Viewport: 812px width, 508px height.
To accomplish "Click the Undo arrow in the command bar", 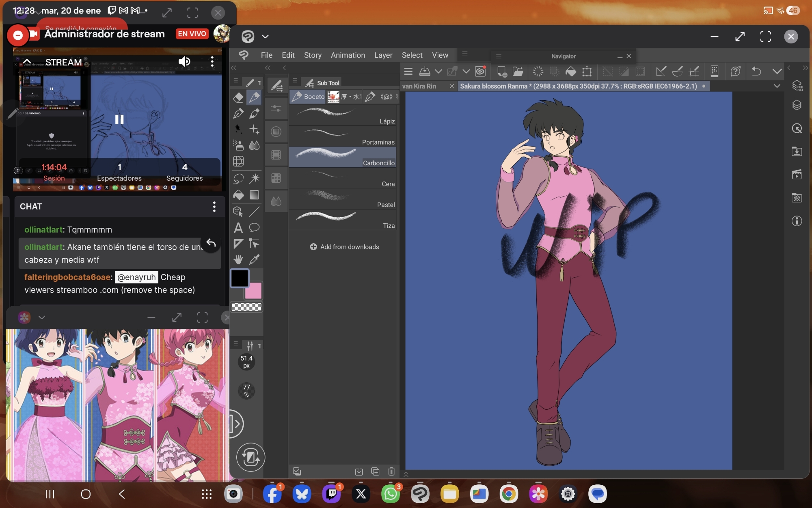I will [756, 72].
